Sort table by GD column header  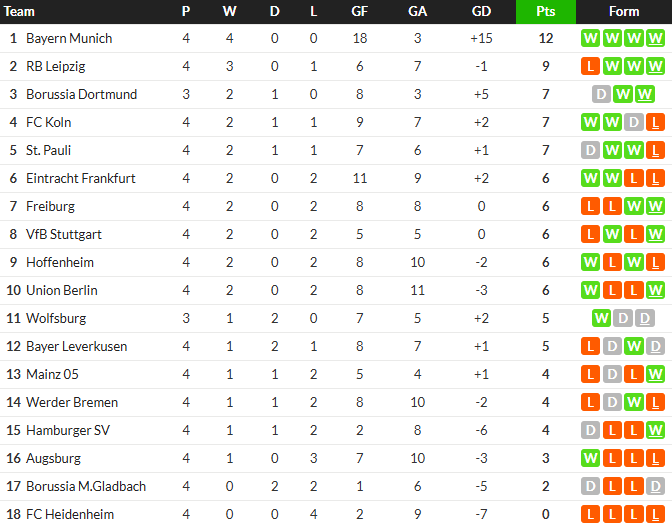(482, 12)
